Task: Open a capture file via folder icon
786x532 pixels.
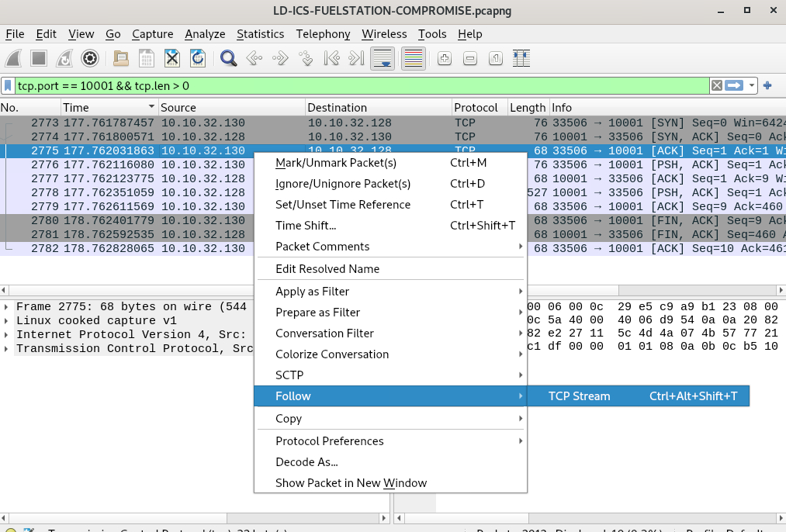Action: [121, 58]
